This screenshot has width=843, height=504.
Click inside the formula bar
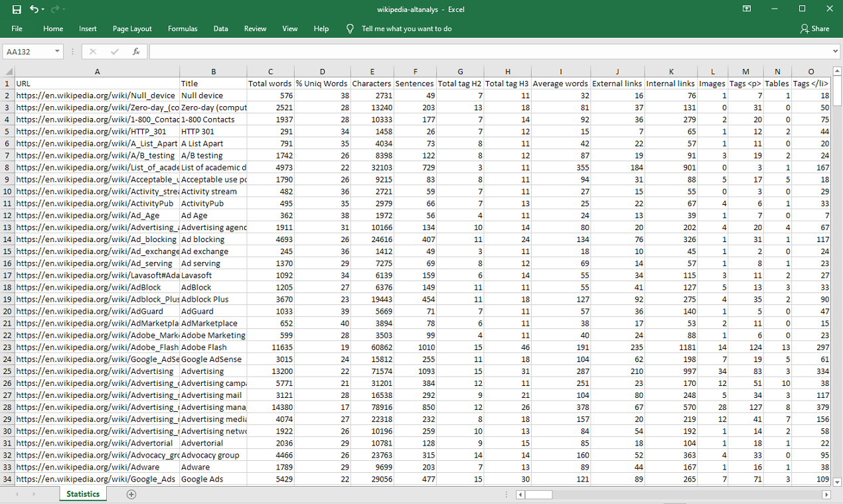(490, 52)
